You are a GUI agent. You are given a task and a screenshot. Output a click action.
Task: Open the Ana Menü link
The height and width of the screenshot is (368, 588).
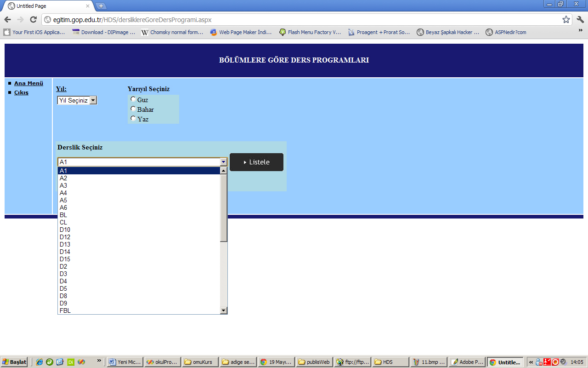tap(28, 83)
